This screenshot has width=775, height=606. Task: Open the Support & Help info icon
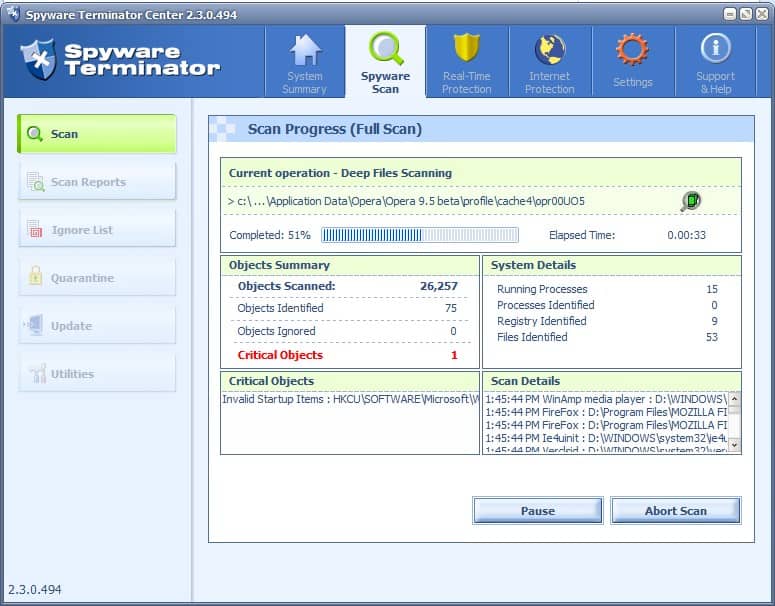coord(715,49)
